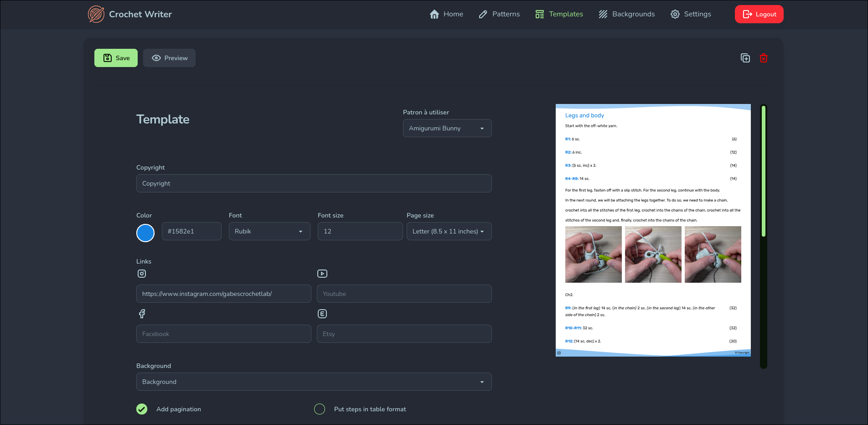Click the Home house icon
The height and width of the screenshot is (425, 868).
click(x=434, y=14)
